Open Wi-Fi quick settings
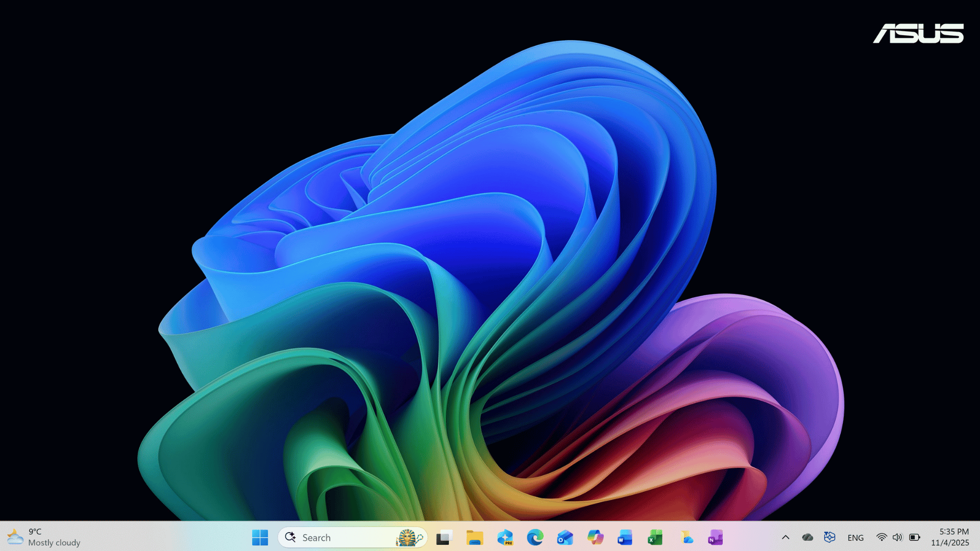980x551 pixels. 881,537
